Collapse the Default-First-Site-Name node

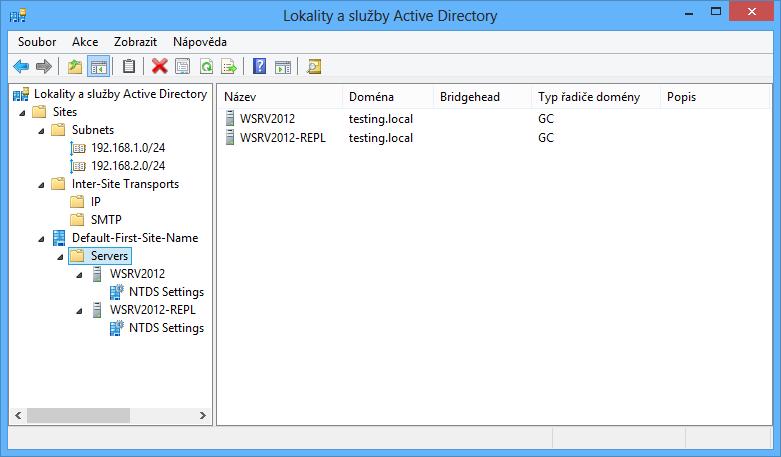pos(41,239)
